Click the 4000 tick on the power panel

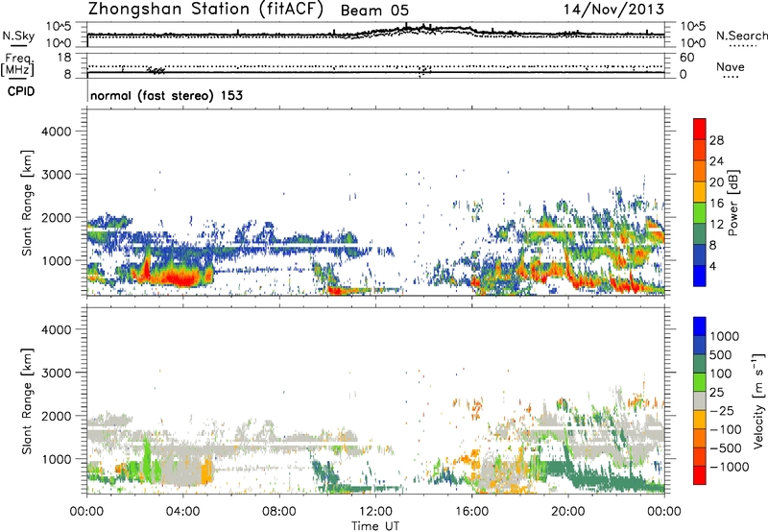56,132
